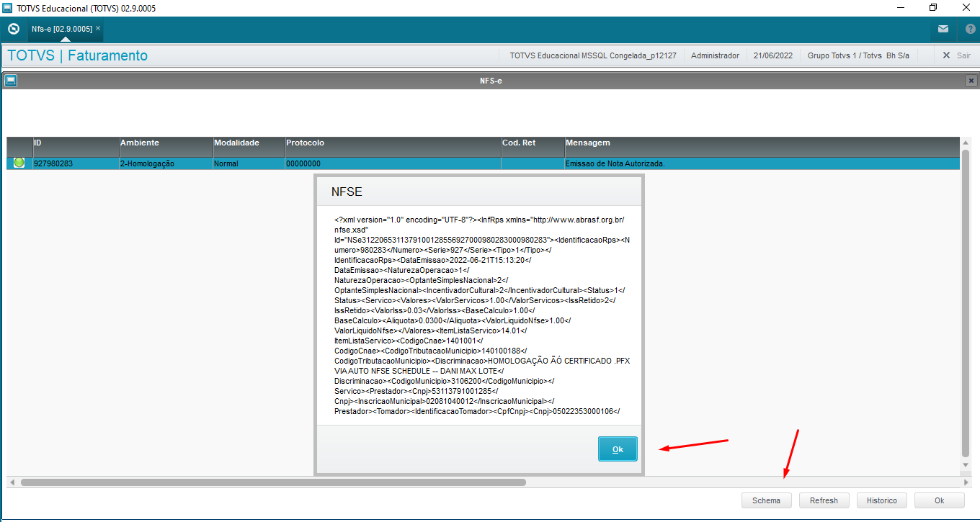Click the Schema button
The width and height of the screenshot is (980, 522).
click(x=766, y=500)
